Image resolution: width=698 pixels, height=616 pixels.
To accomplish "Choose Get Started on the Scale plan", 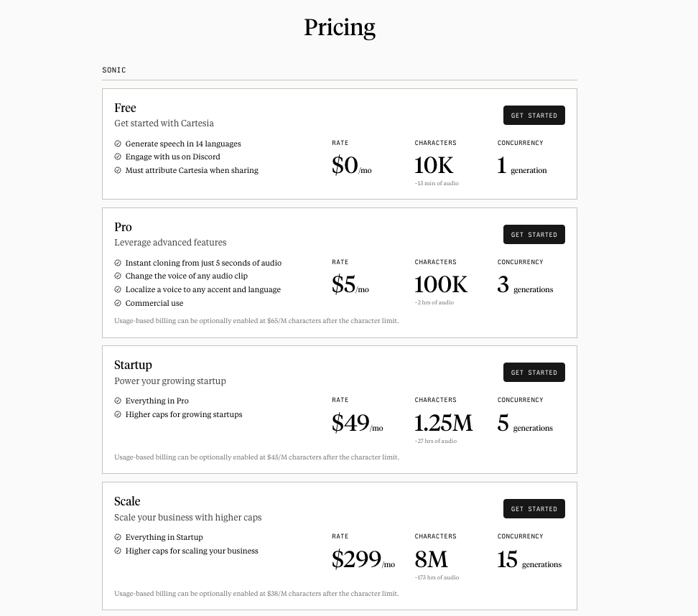I will pos(534,509).
